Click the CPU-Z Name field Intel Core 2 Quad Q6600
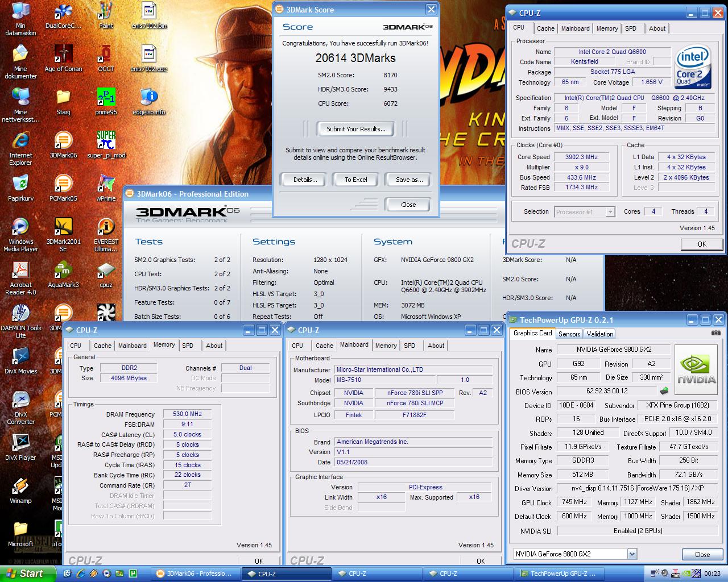This screenshot has width=728, height=582. [x=612, y=52]
